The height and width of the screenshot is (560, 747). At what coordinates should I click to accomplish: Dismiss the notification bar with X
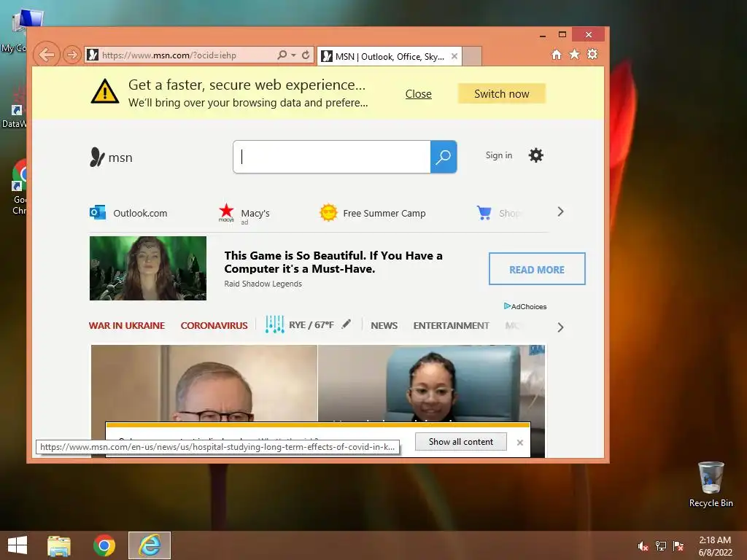click(x=520, y=443)
